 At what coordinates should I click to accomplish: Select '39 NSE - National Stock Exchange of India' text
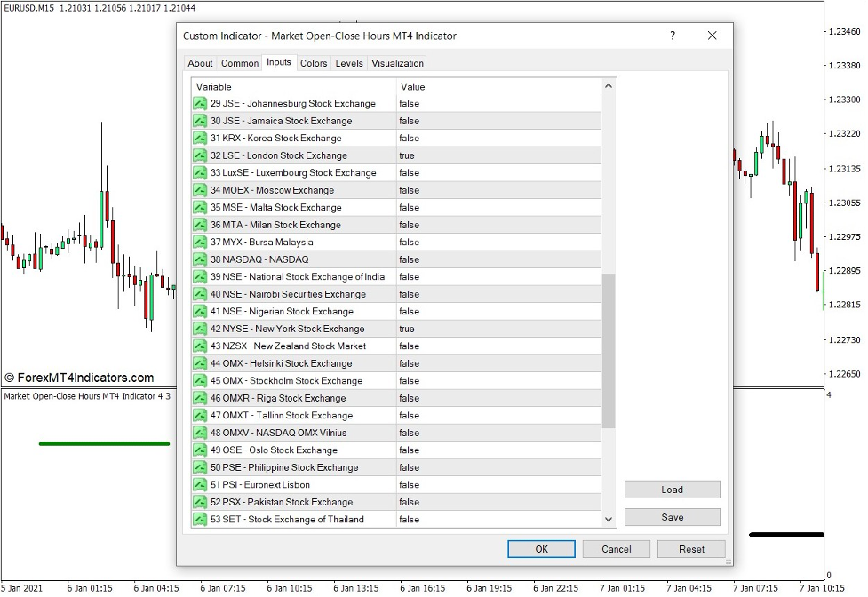[x=298, y=276]
